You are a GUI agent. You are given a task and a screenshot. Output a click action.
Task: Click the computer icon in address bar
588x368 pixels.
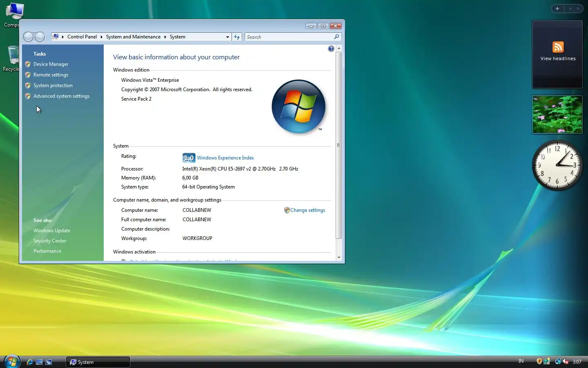pyautogui.click(x=56, y=37)
